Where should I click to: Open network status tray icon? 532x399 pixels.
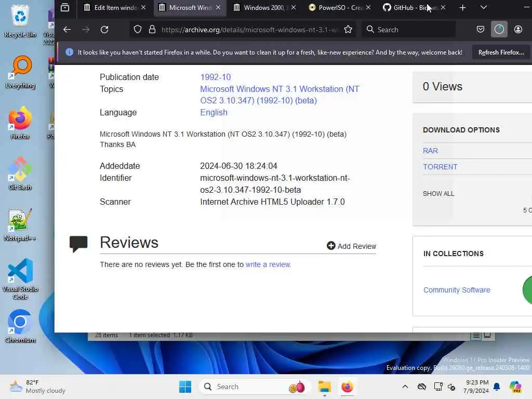click(x=438, y=387)
